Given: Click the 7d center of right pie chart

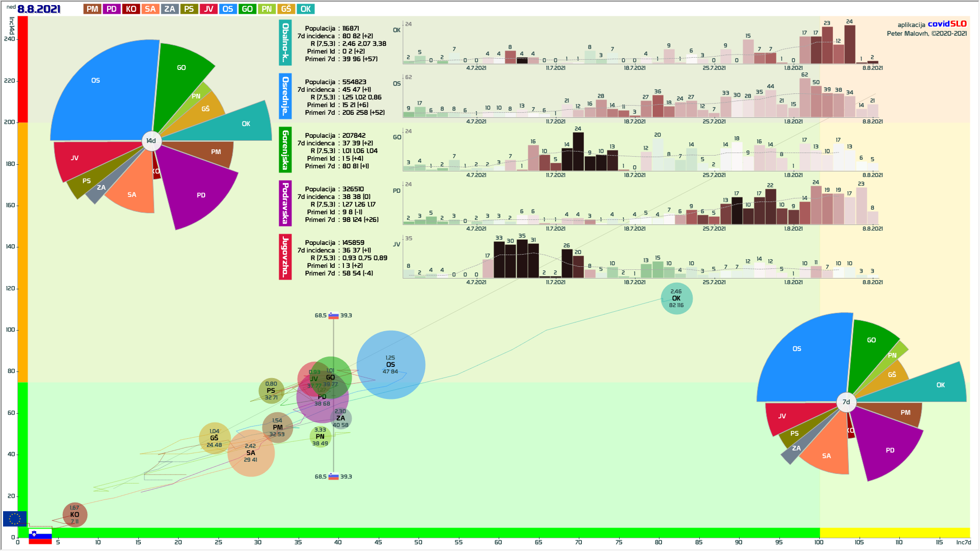Looking at the screenshot, I should point(846,402).
